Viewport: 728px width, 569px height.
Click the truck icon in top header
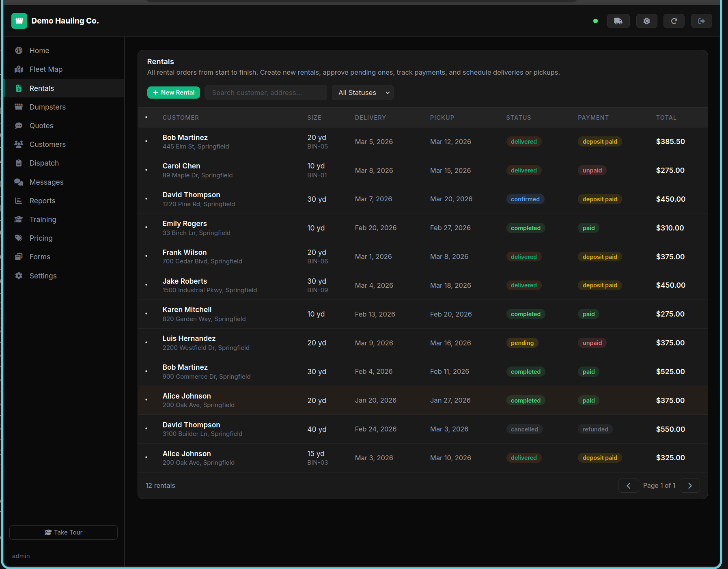(x=618, y=21)
